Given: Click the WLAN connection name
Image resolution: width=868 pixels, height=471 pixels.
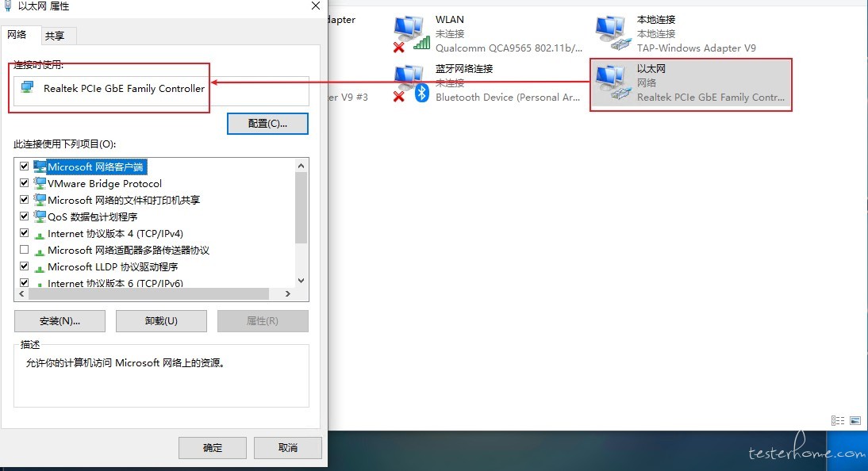Looking at the screenshot, I should (450, 19).
